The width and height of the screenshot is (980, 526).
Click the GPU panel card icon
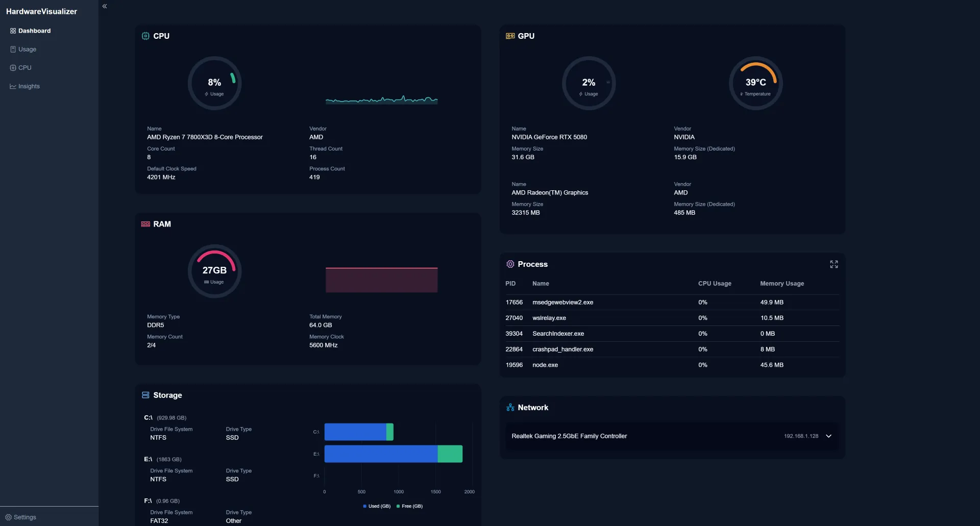coord(510,36)
